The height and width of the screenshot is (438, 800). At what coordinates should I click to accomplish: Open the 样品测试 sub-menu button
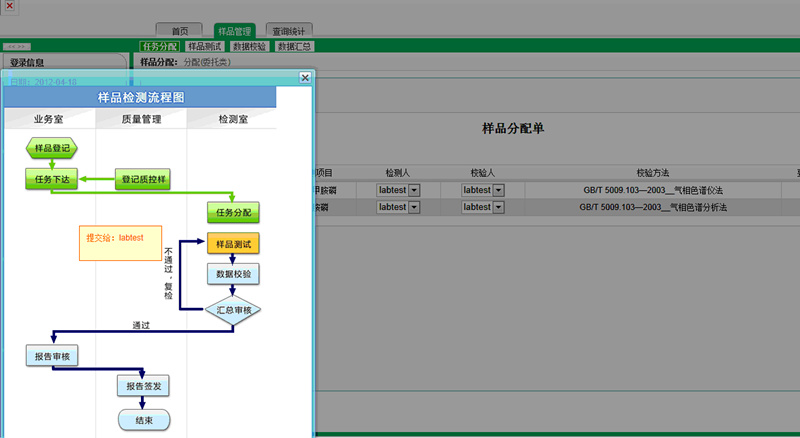tap(204, 46)
